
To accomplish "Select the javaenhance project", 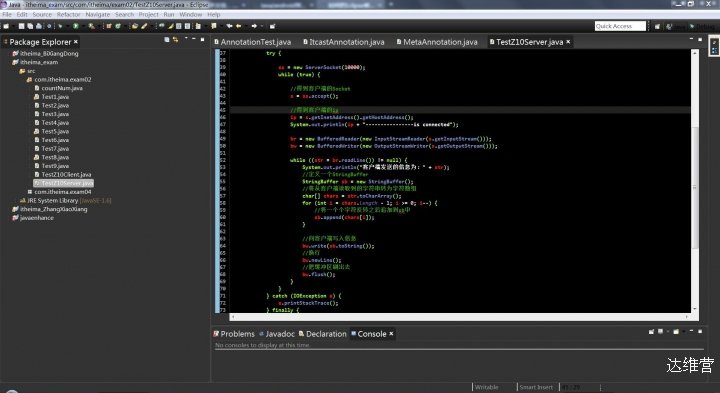I will (x=33, y=218).
